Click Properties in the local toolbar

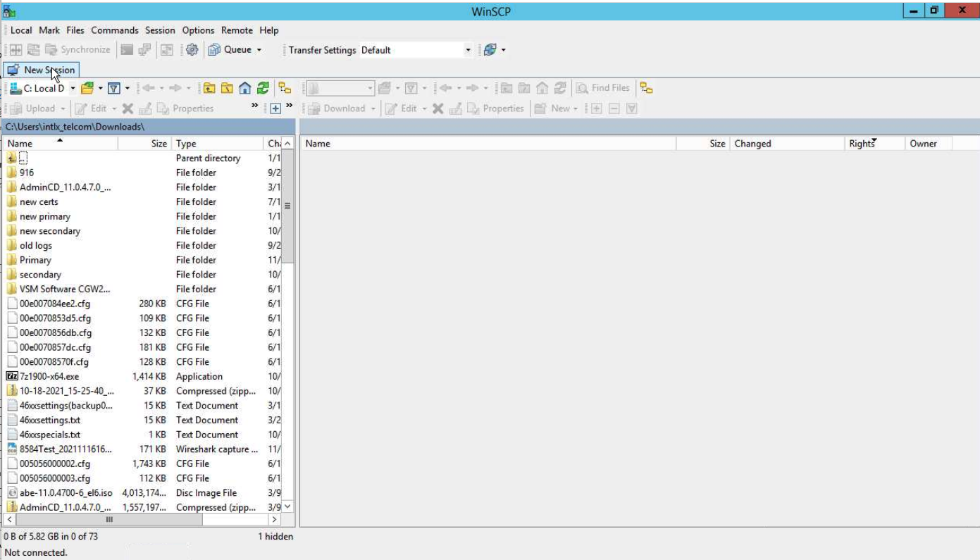(185, 108)
